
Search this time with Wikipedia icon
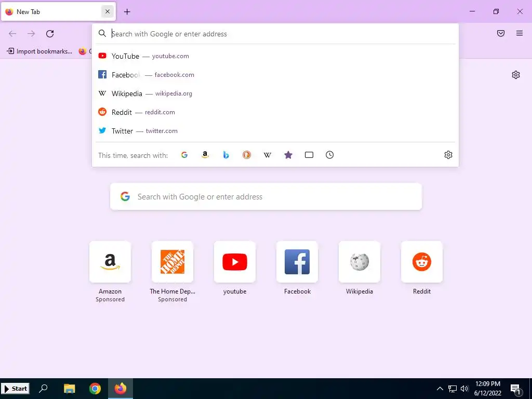coord(268,155)
